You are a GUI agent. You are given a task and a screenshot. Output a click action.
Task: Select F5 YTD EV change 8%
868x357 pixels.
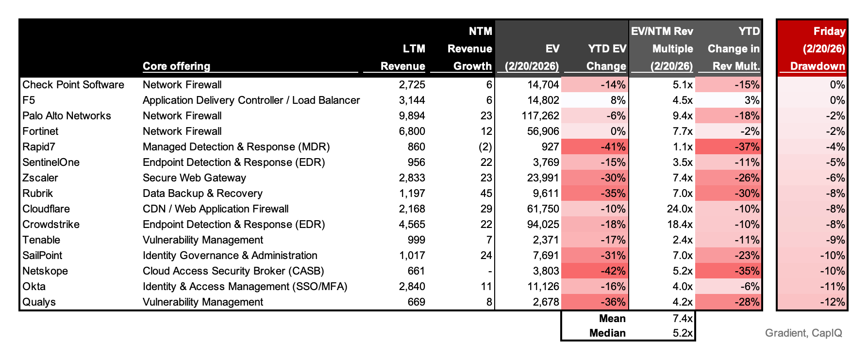click(x=618, y=100)
